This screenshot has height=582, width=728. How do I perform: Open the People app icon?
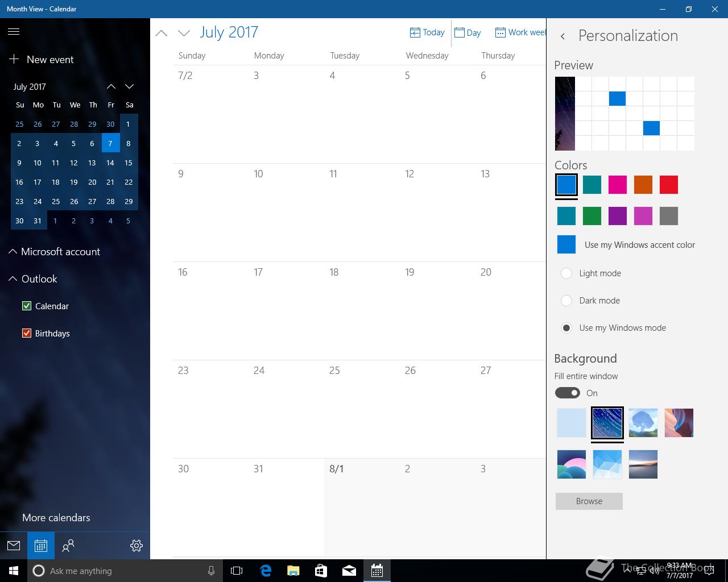coord(68,546)
